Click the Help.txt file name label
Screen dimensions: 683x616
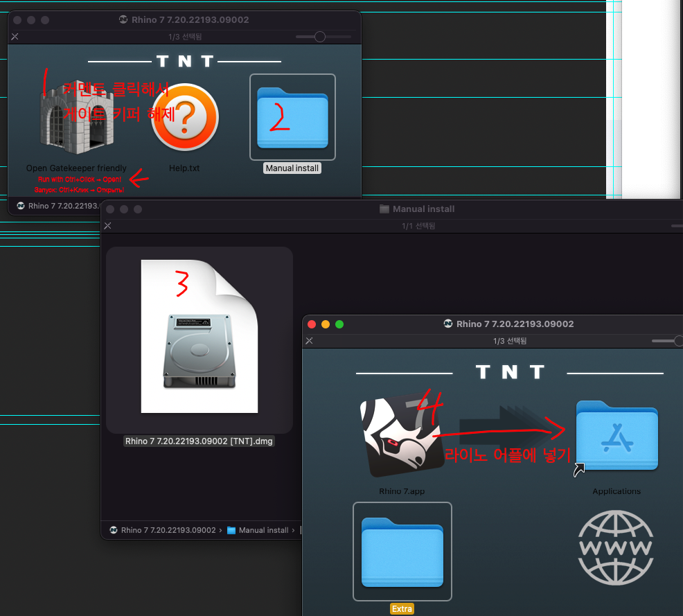184,168
